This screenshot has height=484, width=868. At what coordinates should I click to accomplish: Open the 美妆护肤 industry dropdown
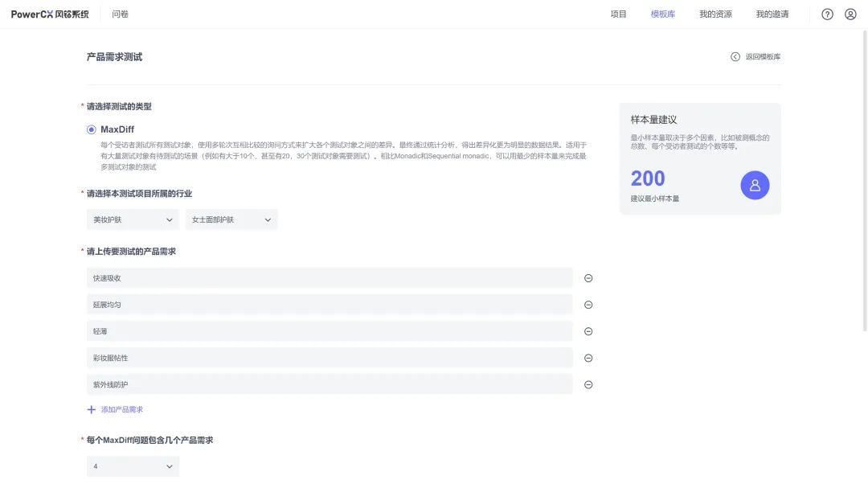(x=133, y=219)
